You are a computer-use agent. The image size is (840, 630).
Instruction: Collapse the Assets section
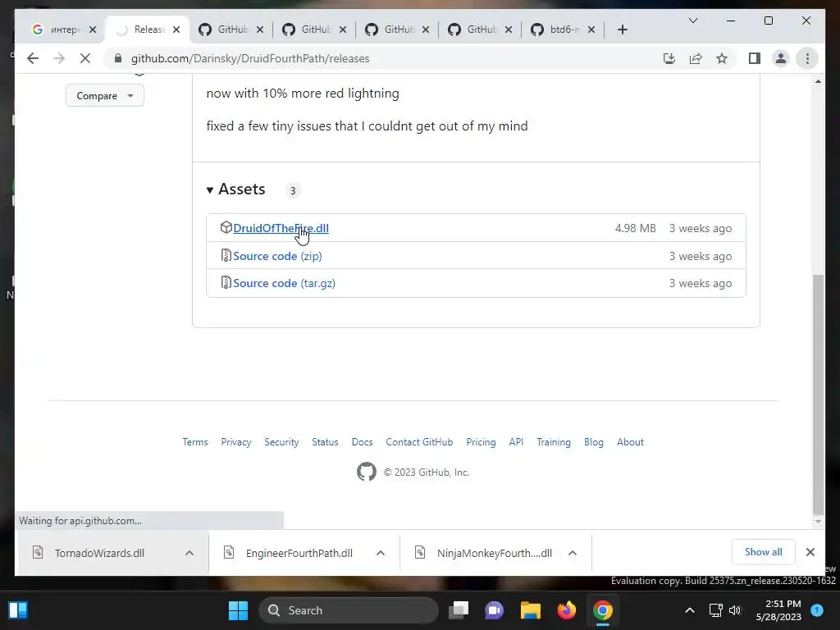[x=236, y=189]
